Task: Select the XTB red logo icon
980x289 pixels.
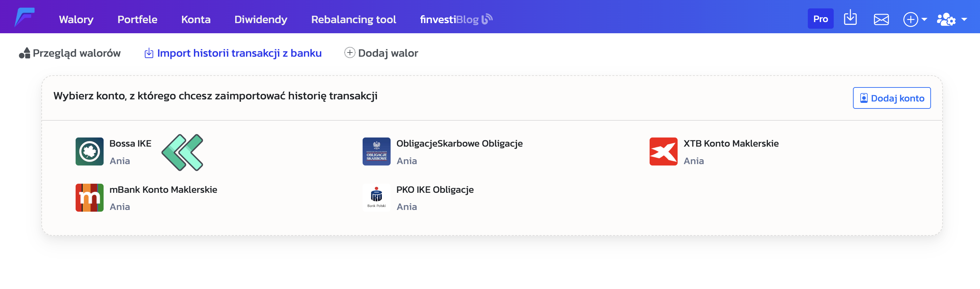Action: [x=663, y=151]
